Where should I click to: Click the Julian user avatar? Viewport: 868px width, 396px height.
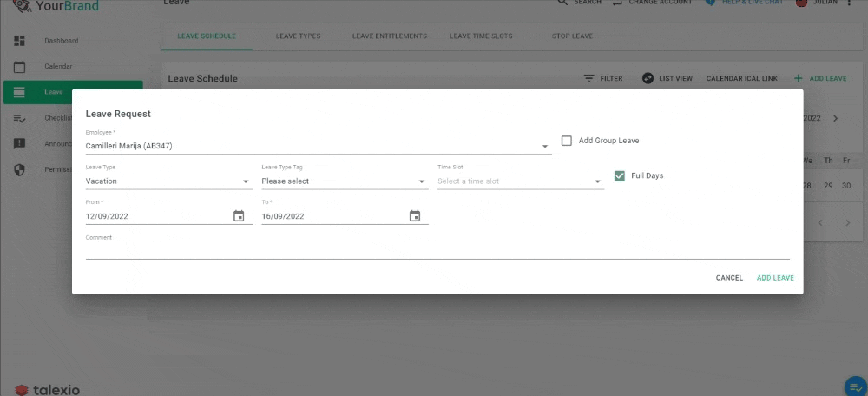(x=801, y=3)
